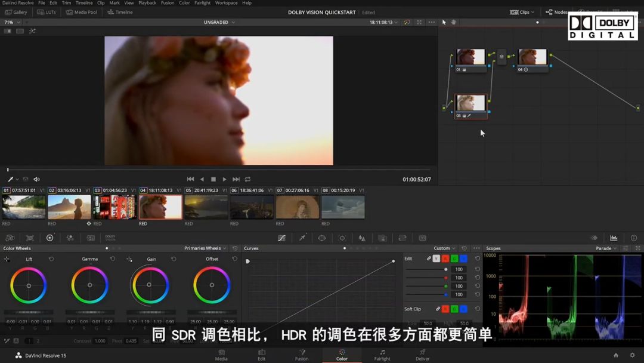Open the Gallery panel
The width and height of the screenshot is (644, 363).
(17, 13)
